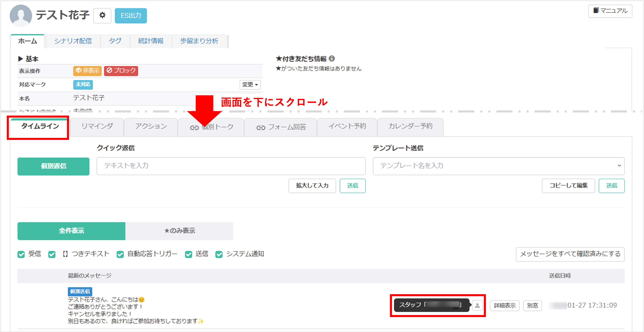The image size is (644, 332).
Task: Click the ブロック ban icon button
Action: (121, 71)
